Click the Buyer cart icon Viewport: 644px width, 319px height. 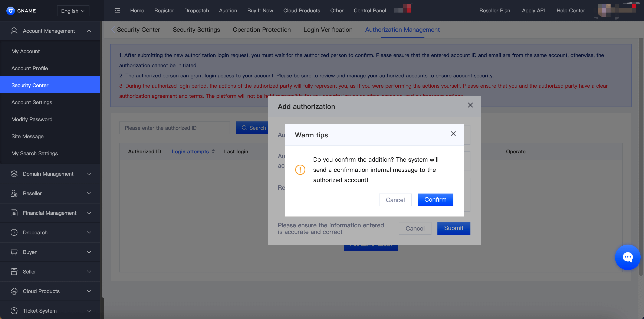(14, 252)
